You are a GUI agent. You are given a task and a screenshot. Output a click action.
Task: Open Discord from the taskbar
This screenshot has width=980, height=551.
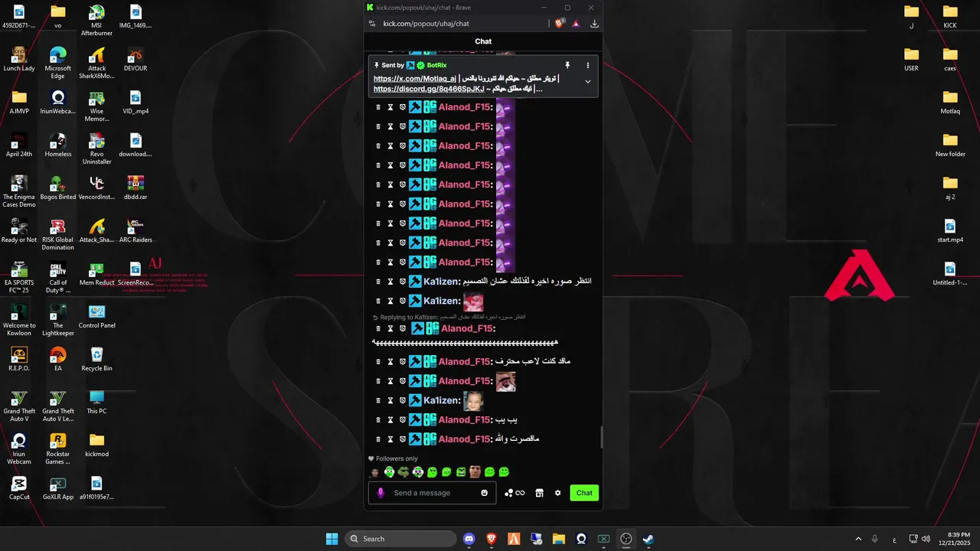pyautogui.click(x=469, y=539)
